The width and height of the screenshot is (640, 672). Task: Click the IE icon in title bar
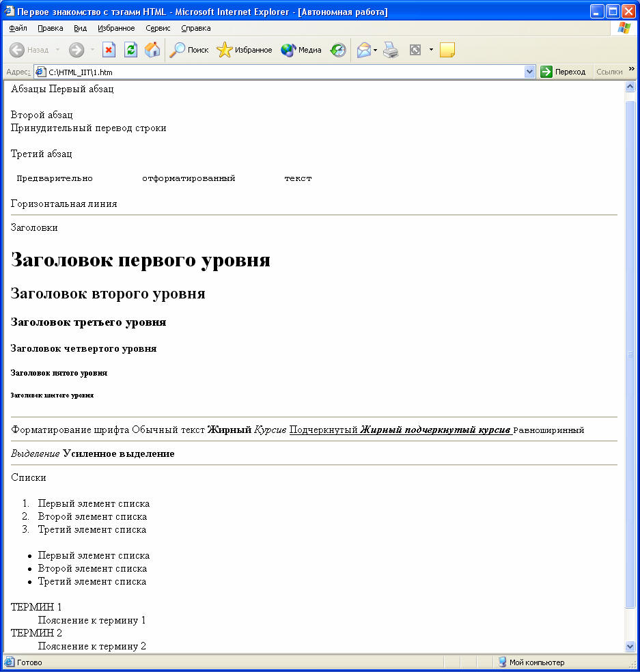pos(9,11)
